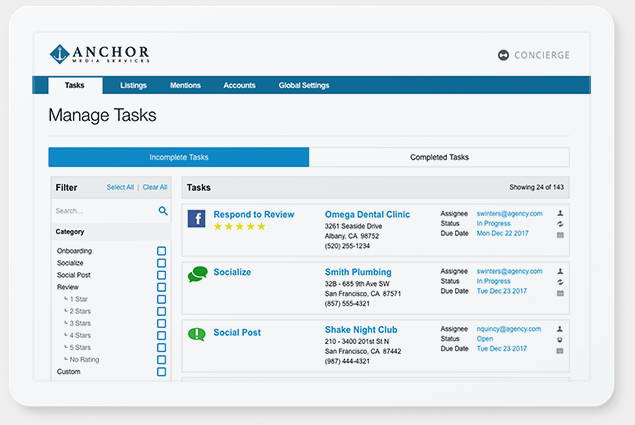
Task: Click 'Showing 24 of 143' text
Action: (536, 187)
